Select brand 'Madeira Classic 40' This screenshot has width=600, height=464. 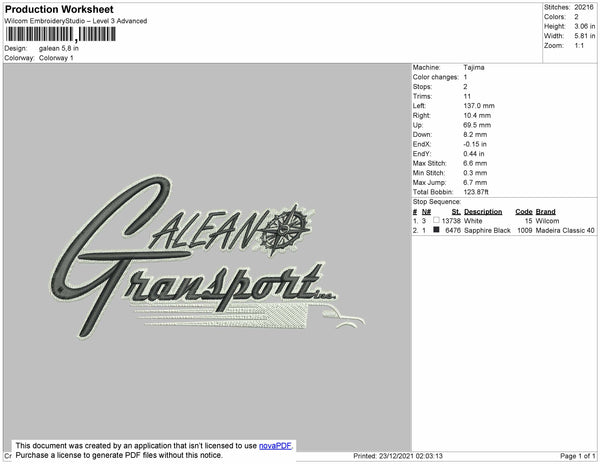tap(565, 231)
